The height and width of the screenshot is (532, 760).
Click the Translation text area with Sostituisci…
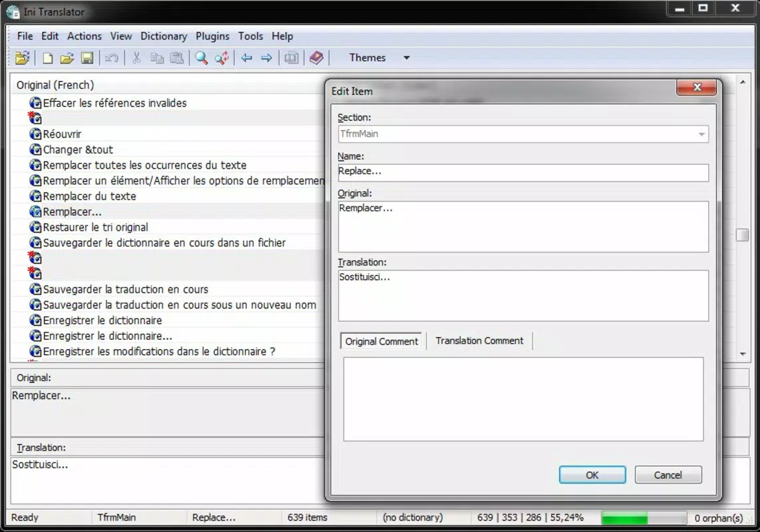pyautogui.click(x=523, y=295)
